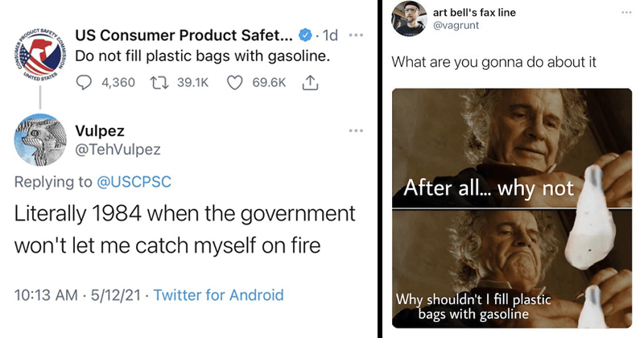
Task: Click the reply icon on the CPSC tweet
Action: 83,81
